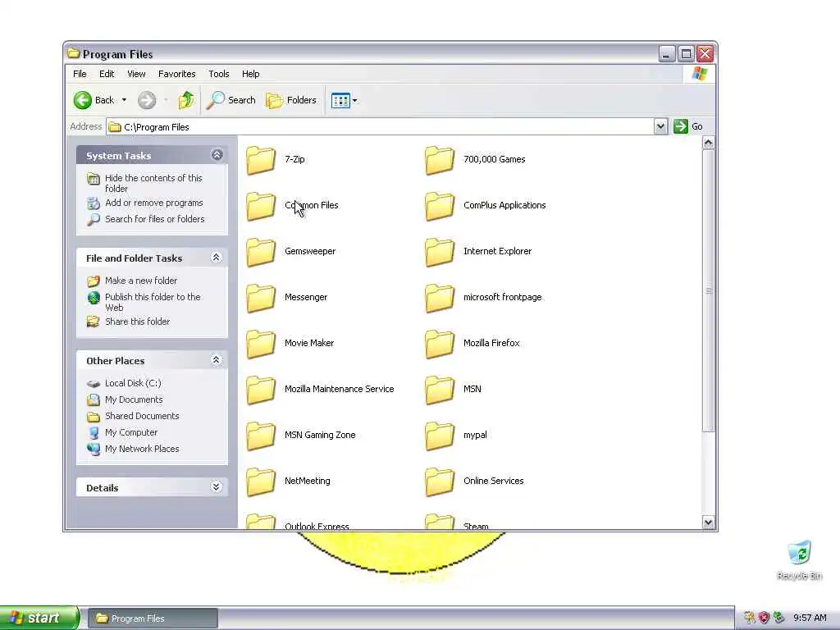
Task: Click Hide the contents of this folder
Action: pyautogui.click(x=153, y=183)
